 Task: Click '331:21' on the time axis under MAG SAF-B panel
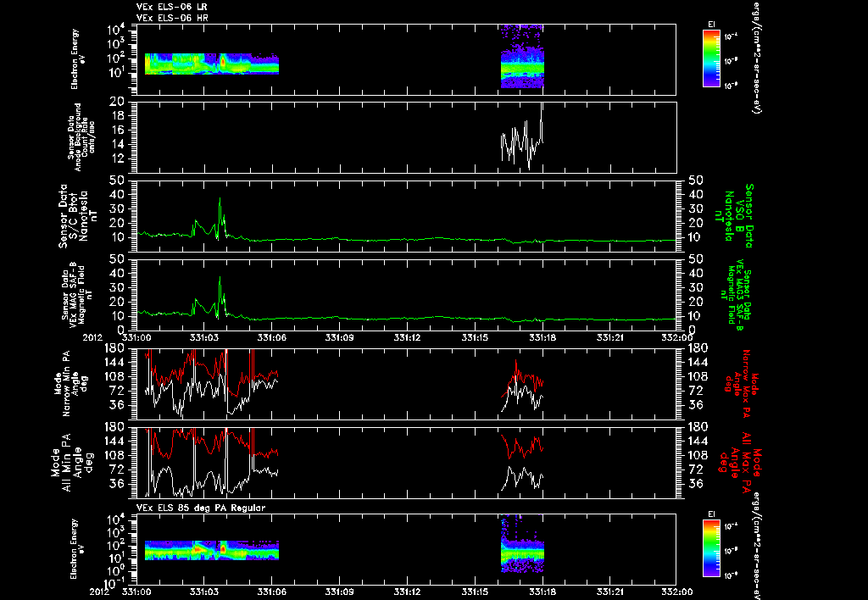click(610, 337)
